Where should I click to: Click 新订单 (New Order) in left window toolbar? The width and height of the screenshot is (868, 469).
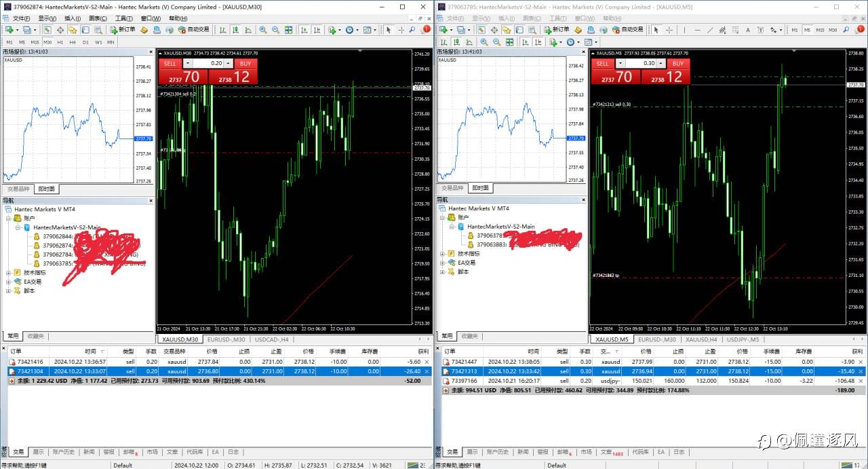tap(123, 30)
